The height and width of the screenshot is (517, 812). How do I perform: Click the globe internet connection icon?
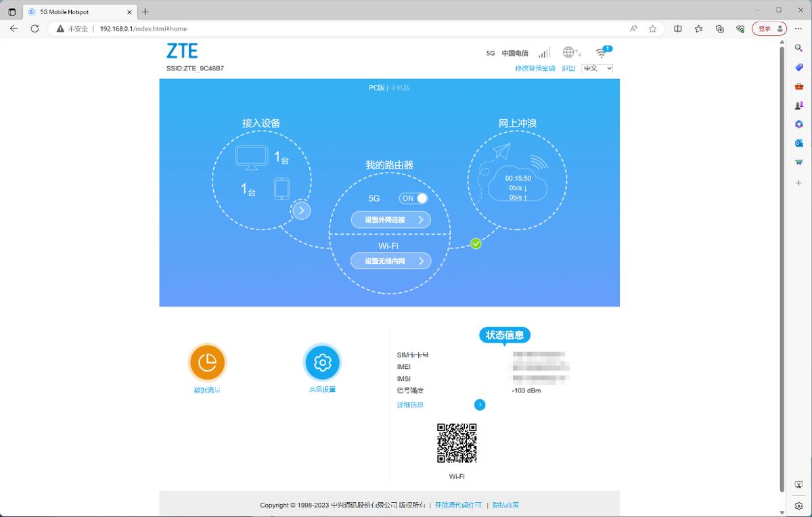(570, 52)
